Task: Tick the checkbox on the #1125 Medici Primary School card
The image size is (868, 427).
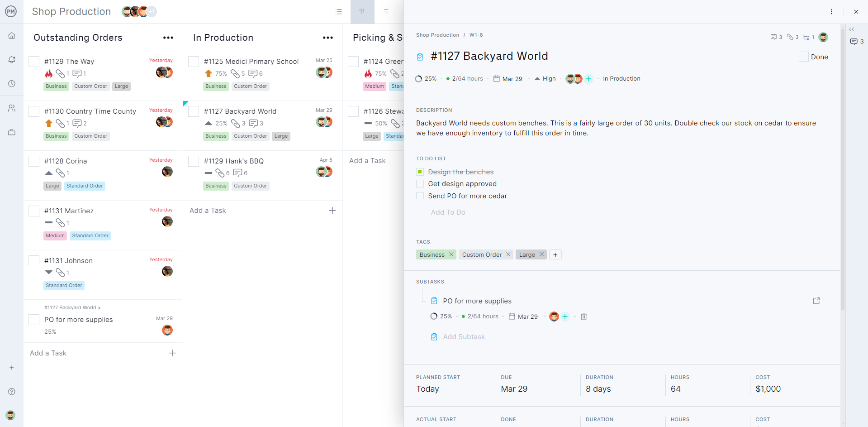Action: [x=194, y=62]
